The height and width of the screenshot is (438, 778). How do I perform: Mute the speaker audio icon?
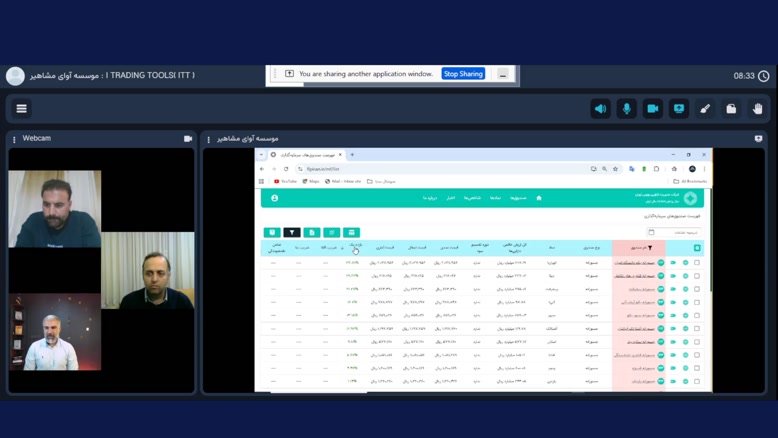coord(600,108)
